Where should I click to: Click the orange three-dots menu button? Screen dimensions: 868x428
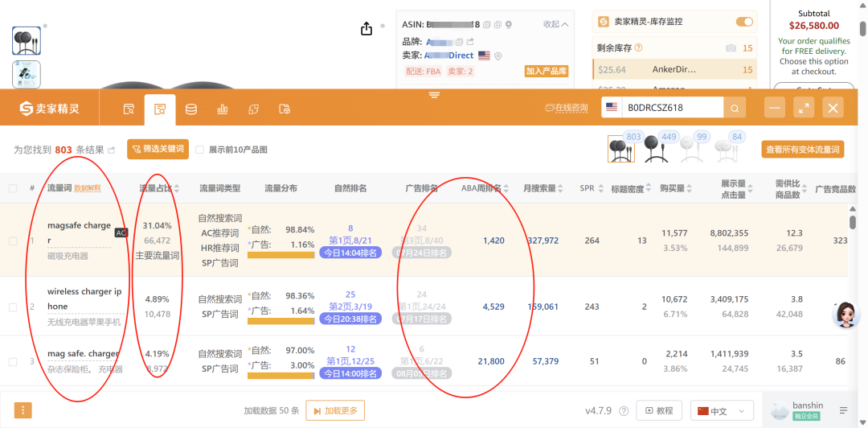(23, 410)
